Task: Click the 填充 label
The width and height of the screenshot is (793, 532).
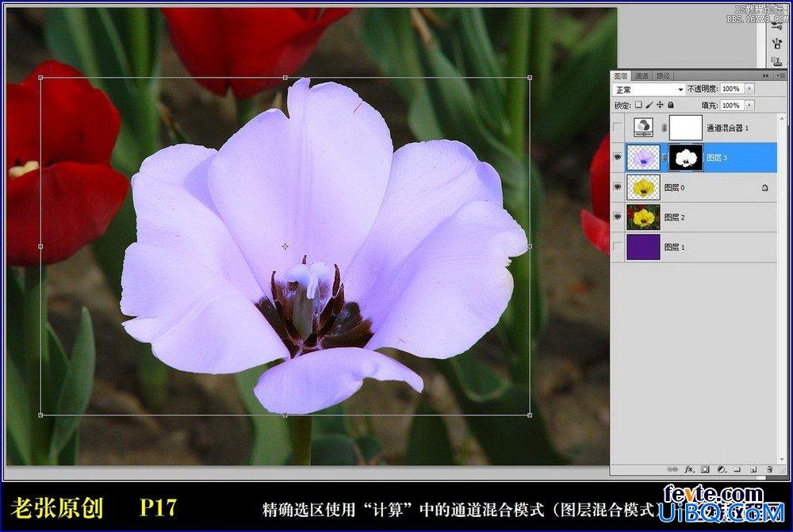Action: tap(709, 105)
